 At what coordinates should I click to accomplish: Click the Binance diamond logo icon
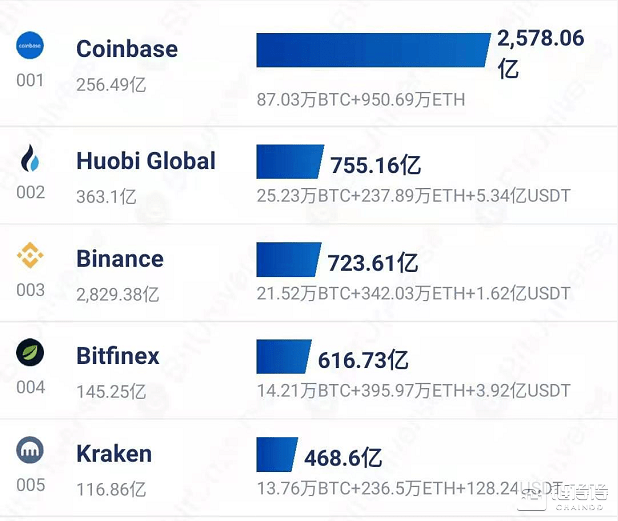coord(30,257)
